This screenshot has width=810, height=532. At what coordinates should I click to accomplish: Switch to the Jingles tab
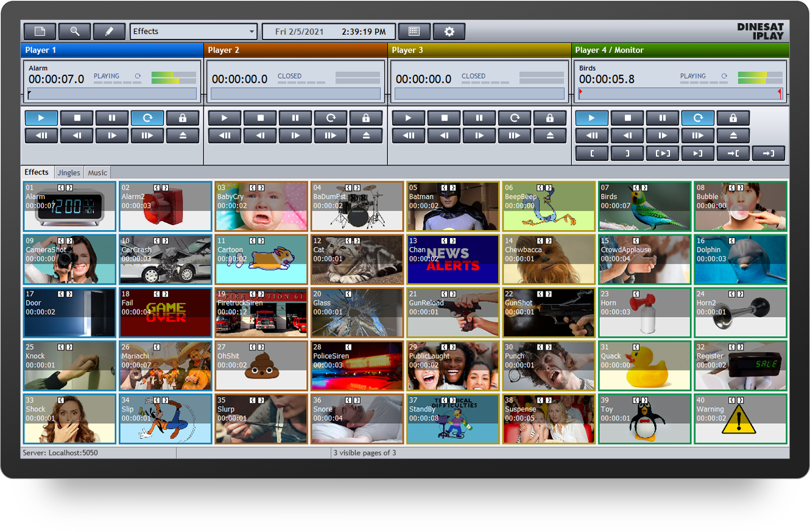coord(69,173)
